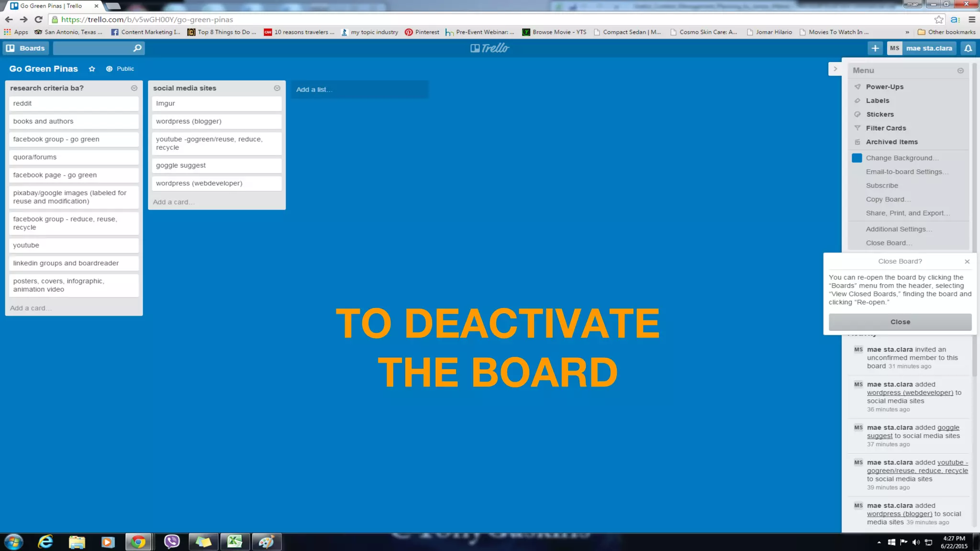
Task: Click Subscribe in the menu
Action: [882, 186]
